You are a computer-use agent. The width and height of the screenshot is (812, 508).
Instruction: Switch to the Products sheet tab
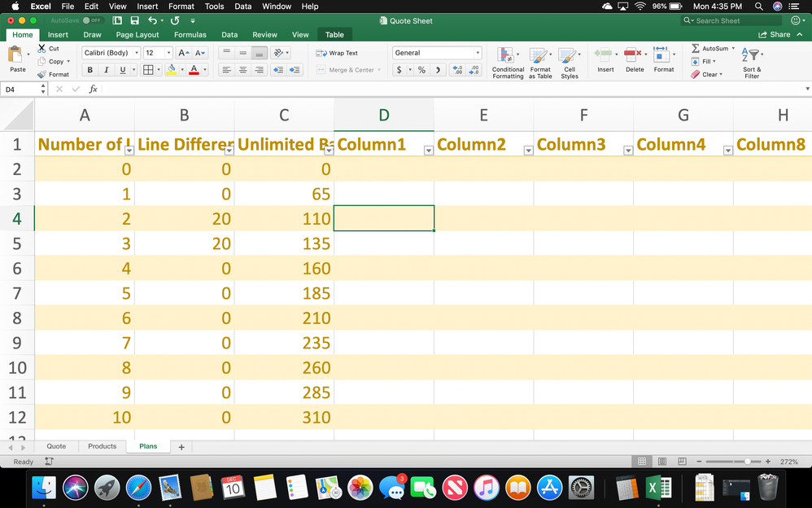[x=102, y=446]
